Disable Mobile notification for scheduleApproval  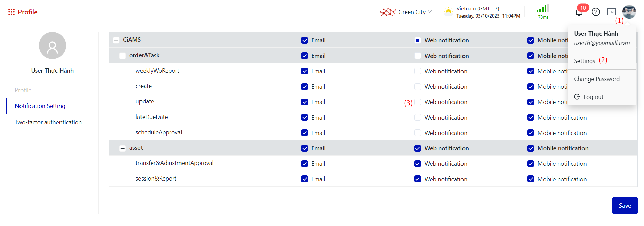click(530, 133)
